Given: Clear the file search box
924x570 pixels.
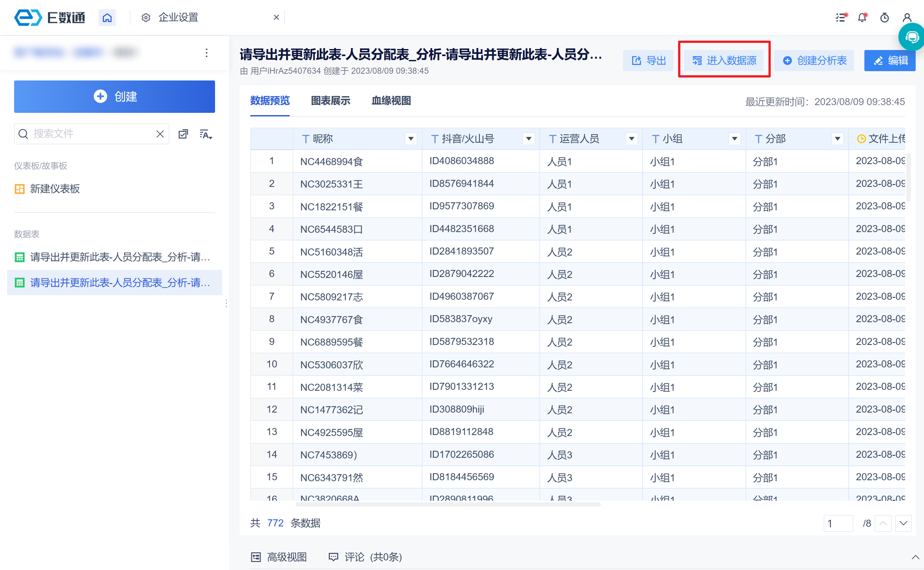Looking at the screenshot, I should (x=160, y=134).
